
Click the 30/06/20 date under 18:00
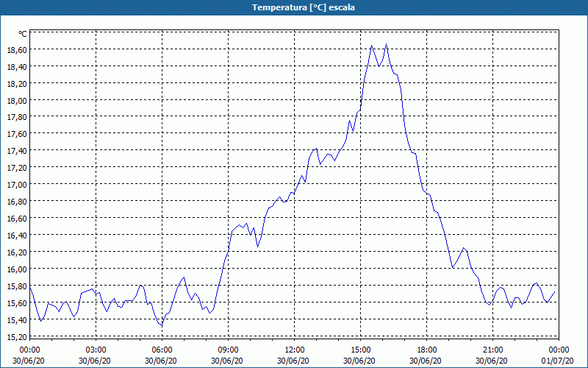click(x=426, y=361)
